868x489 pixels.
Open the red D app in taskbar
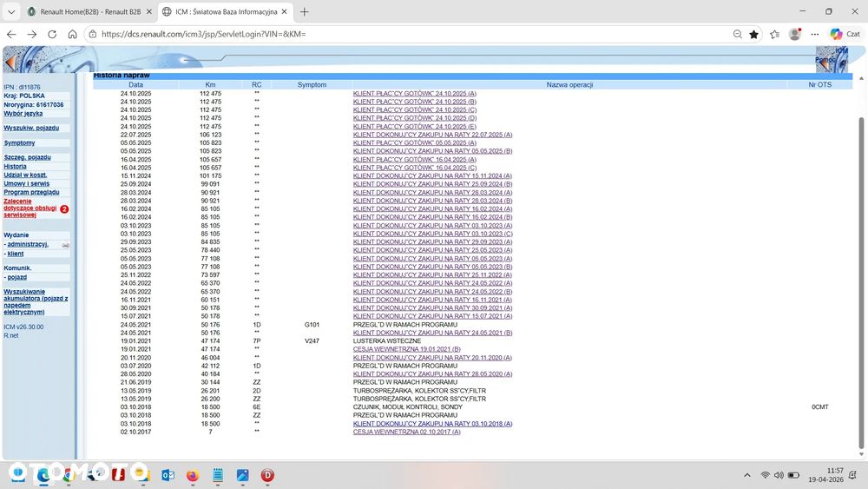tap(267, 475)
